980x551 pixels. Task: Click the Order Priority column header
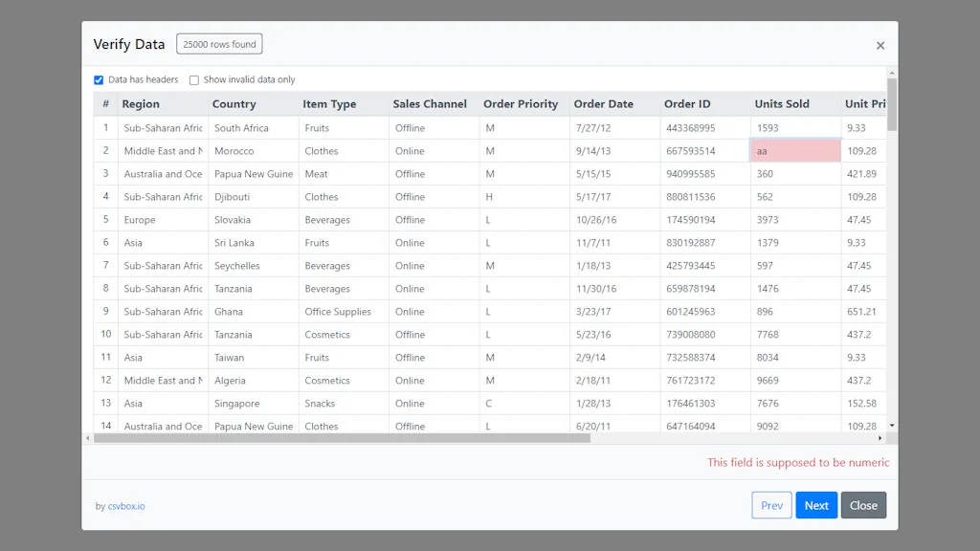522,103
